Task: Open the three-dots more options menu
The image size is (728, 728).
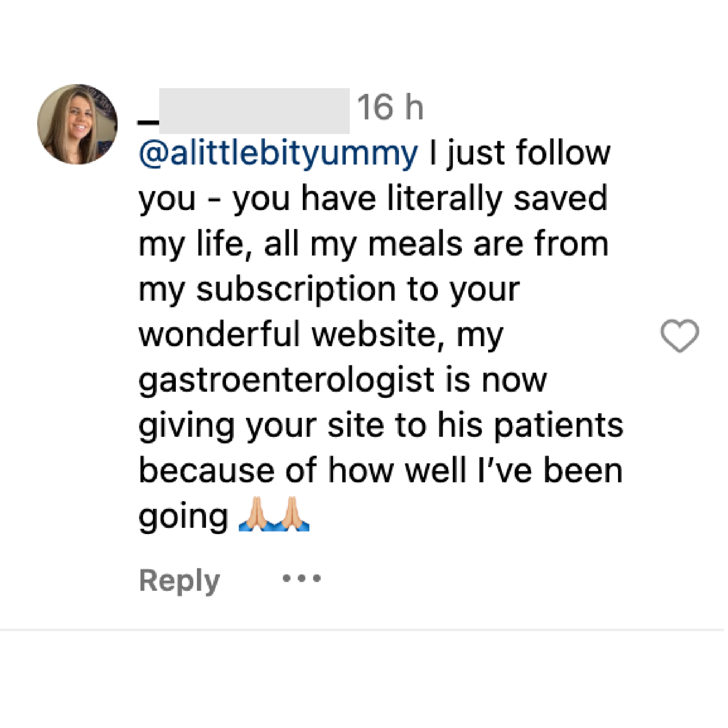Action: click(x=301, y=578)
